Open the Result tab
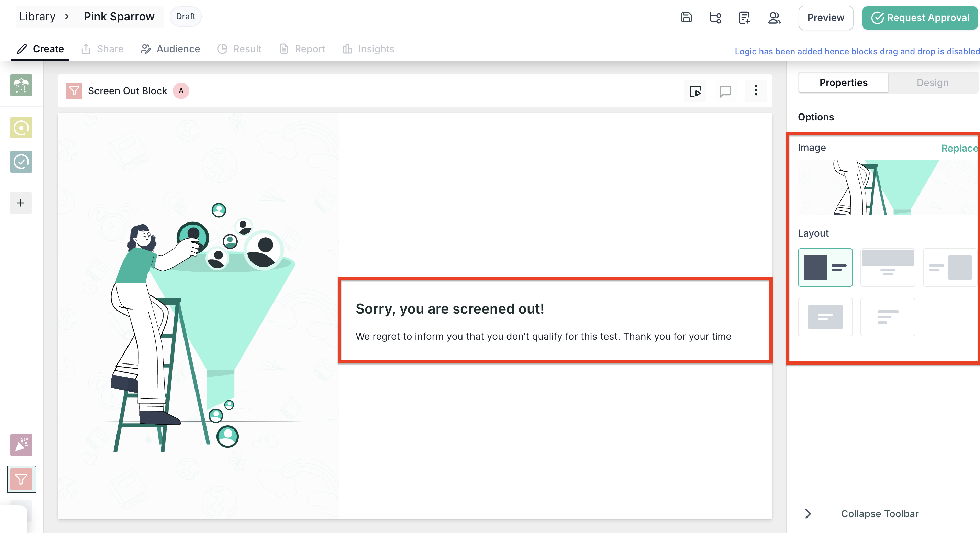The width and height of the screenshot is (980, 533). point(239,49)
